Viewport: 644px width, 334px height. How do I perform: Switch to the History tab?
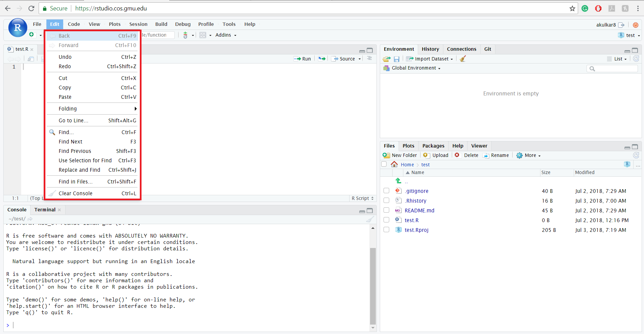point(430,49)
